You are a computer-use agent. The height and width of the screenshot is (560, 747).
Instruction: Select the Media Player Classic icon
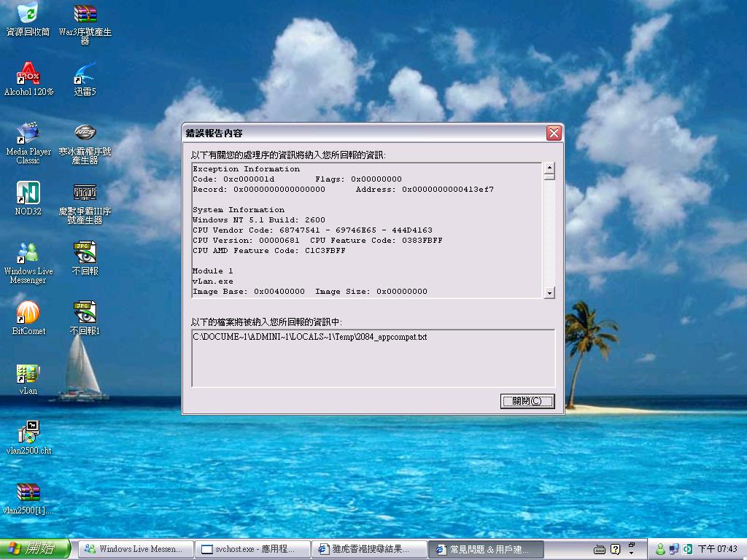point(28,133)
